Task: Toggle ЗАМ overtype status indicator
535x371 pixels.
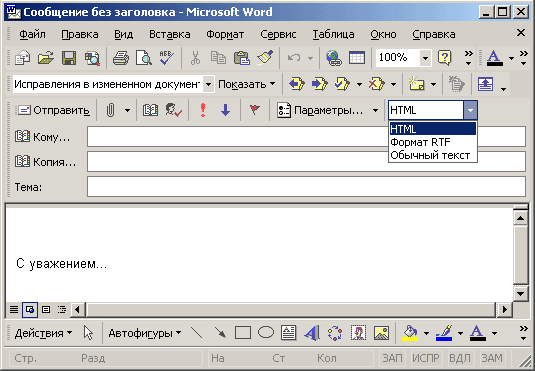Action: click(x=491, y=358)
